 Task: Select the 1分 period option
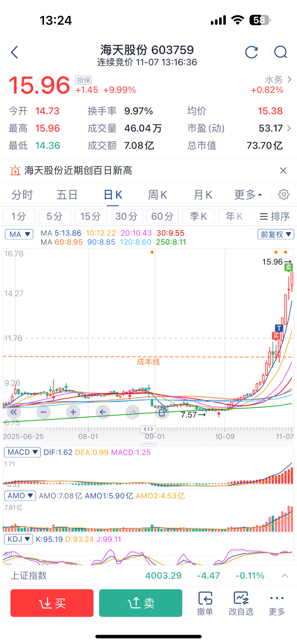[x=19, y=216]
